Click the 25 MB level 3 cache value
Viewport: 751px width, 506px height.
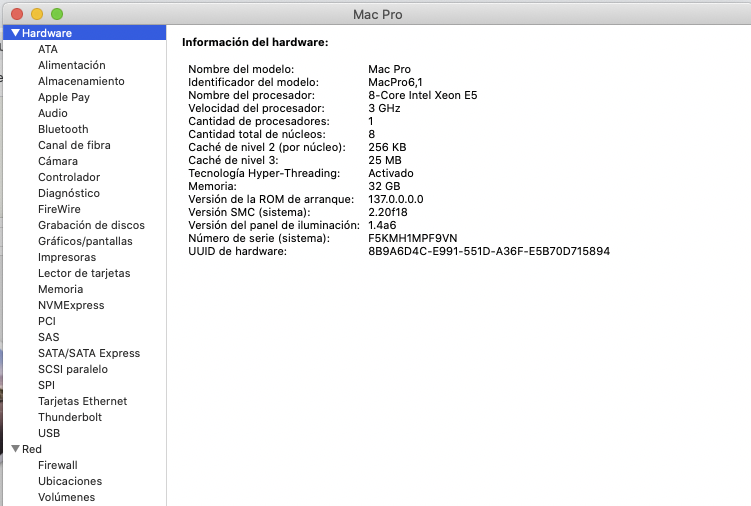tap(385, 160)
